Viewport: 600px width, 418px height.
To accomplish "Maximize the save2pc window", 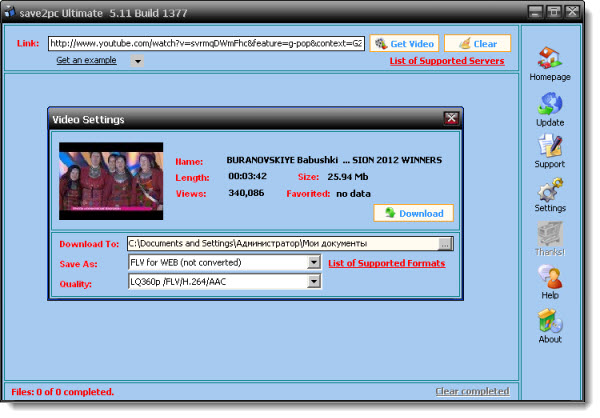I will click(554, 11).
